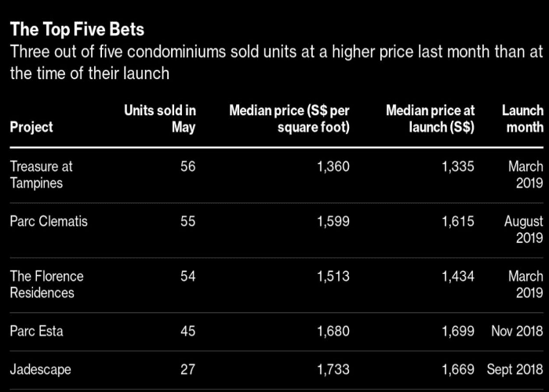549x392 pixels.
Task: Click The Florence Residences project name
Action: [x=47, y=285]
